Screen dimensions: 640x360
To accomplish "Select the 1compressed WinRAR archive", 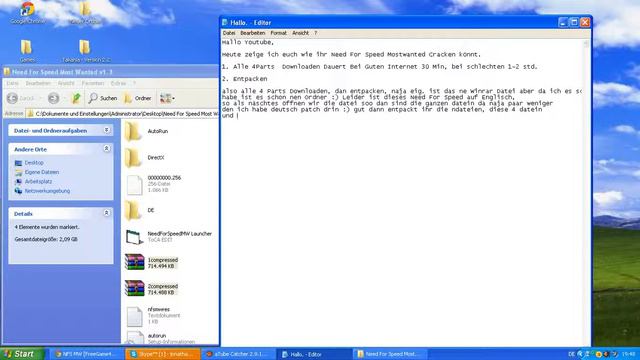I will (151, 263).
